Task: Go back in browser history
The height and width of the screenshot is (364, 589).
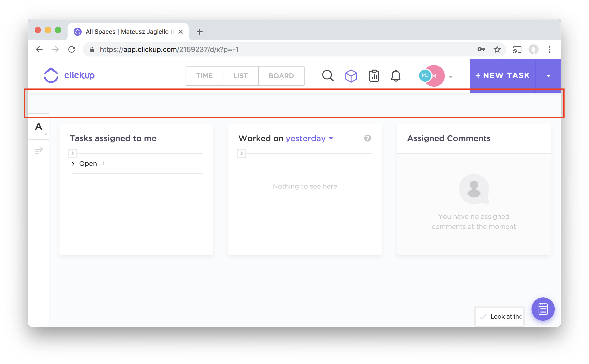Action: (x=39, y=49)
